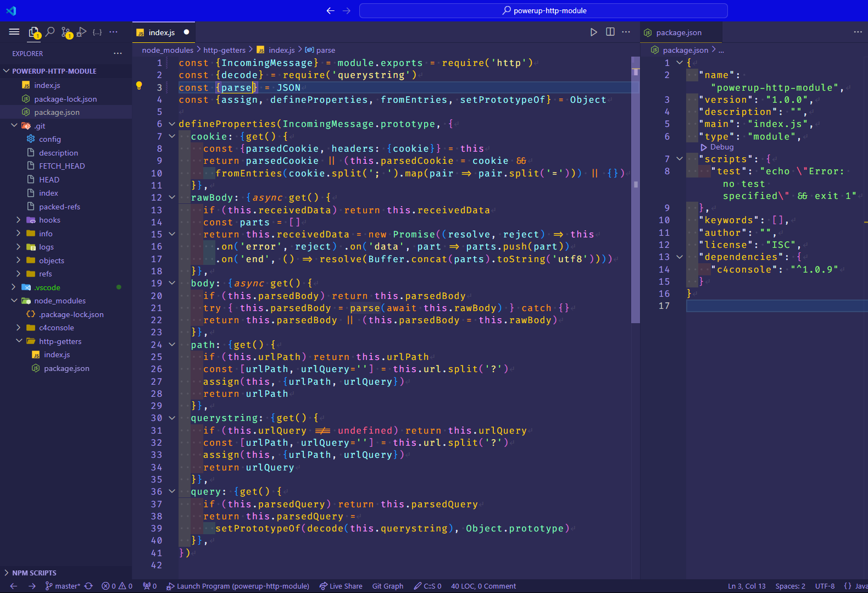Open the hamburger application menu
Image resolution: width=868 pixels, height=593 pixels.
point(14,32)
